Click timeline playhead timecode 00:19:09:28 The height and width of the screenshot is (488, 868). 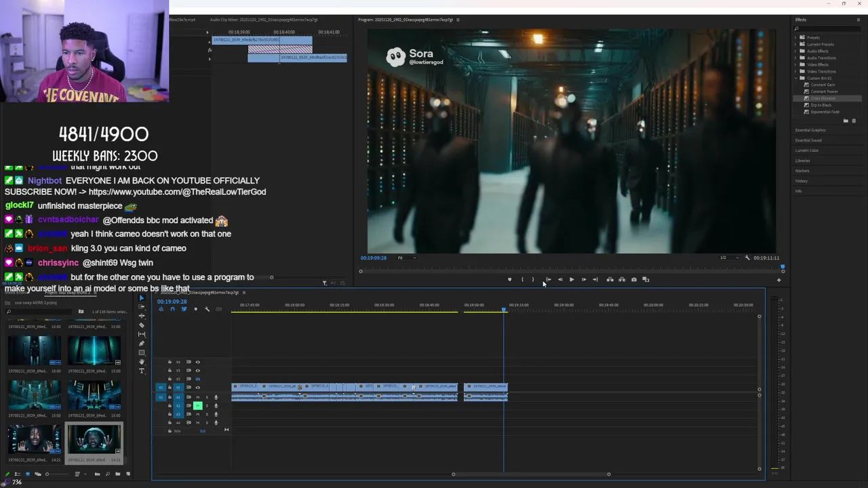[x=172, y=302]
